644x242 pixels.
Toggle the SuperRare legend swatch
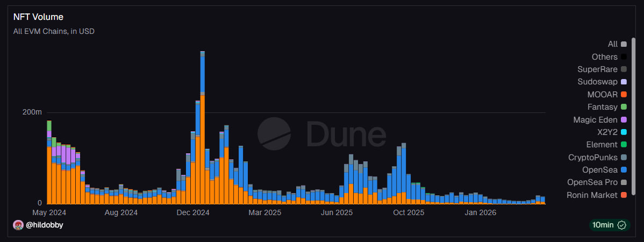click(x=624, y=69)
